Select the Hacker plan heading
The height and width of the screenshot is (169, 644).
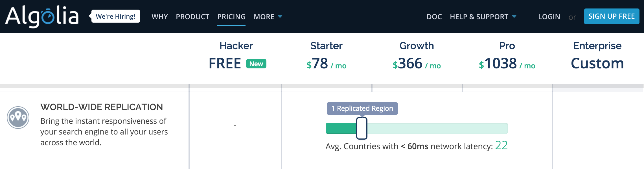tap(236, 46)
